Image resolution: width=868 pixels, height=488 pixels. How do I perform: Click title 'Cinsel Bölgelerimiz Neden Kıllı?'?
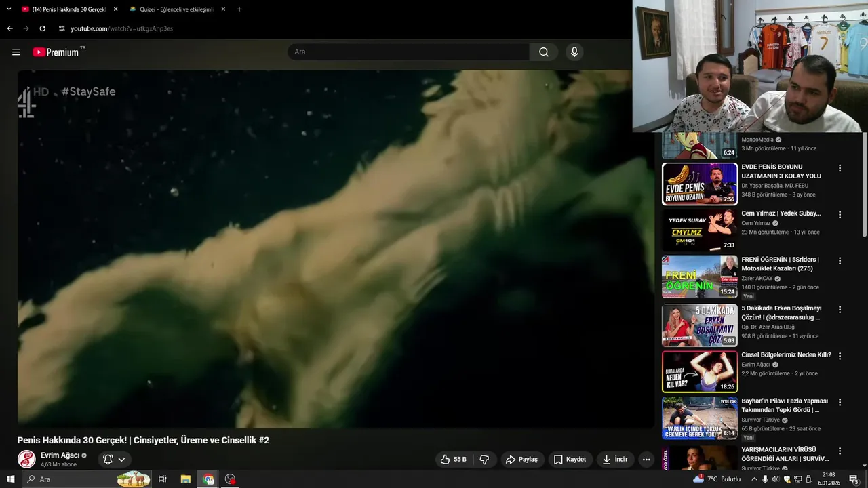click(786, 355)
